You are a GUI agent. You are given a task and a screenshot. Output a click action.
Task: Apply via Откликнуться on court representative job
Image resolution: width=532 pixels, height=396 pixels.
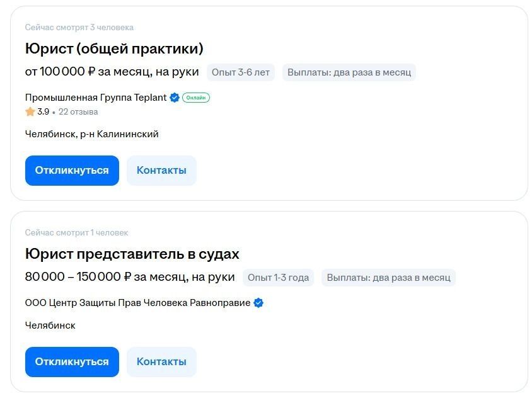click(72, 362)
